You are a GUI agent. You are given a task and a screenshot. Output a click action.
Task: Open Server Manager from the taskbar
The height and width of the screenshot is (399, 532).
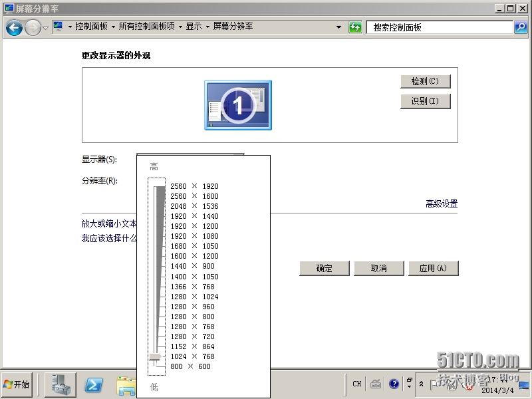61,384
